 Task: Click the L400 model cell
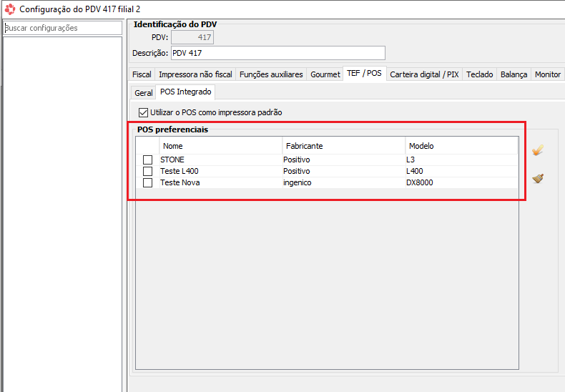pos(461,171)
